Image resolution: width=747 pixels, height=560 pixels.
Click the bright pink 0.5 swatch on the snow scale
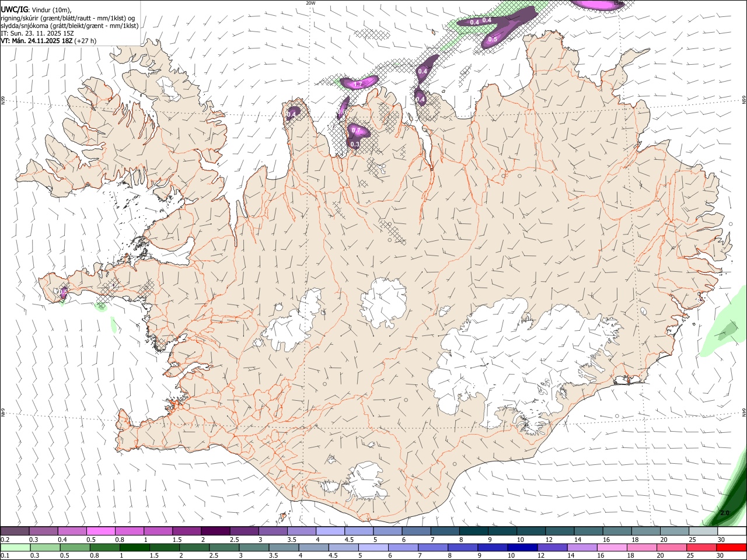(100, 531)
